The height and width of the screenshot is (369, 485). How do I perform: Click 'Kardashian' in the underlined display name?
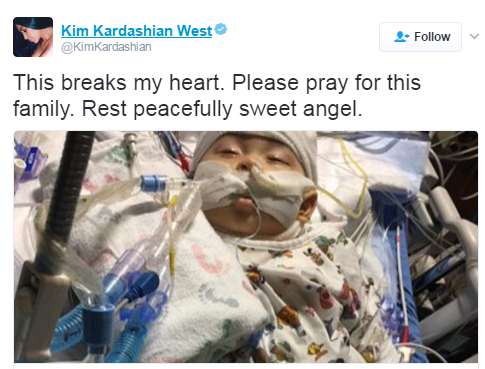(x=133, y=31)
